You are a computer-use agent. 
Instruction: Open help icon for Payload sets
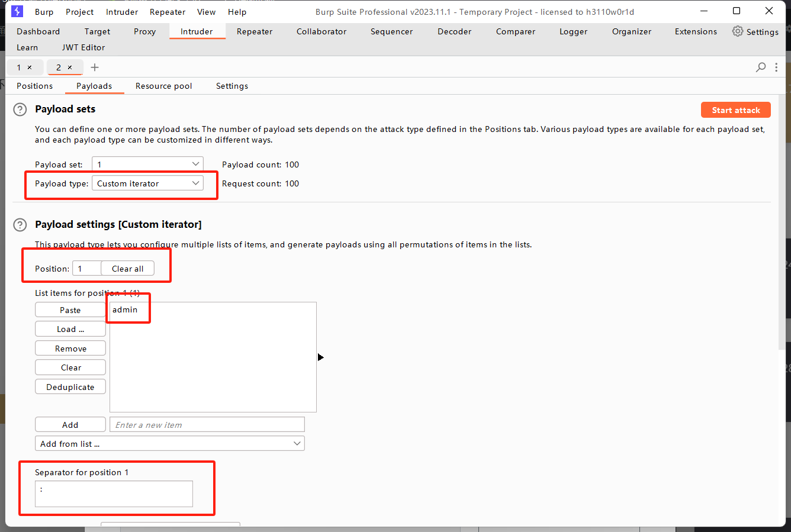20,109
